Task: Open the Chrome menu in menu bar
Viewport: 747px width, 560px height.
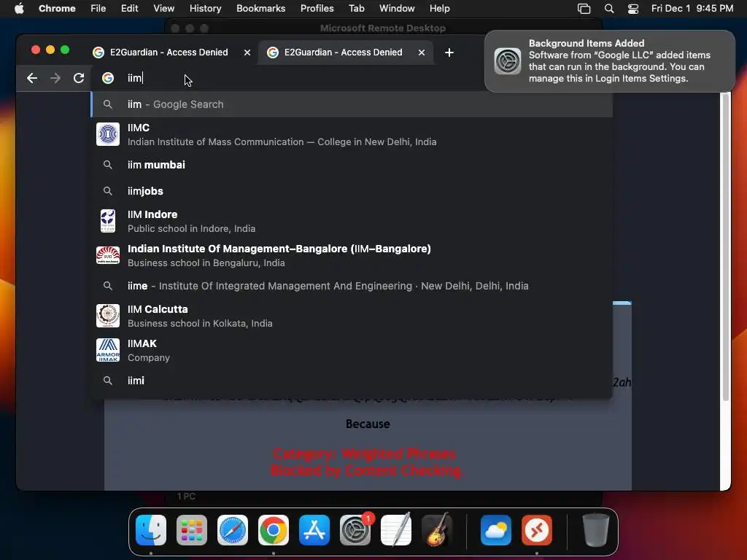Action: [x=57, y=8]
